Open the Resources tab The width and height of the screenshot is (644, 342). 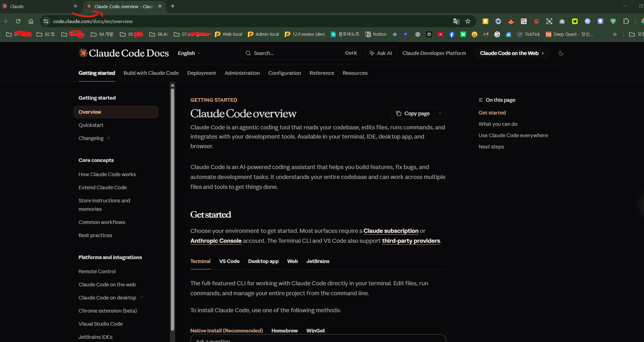tap(355, 73)
